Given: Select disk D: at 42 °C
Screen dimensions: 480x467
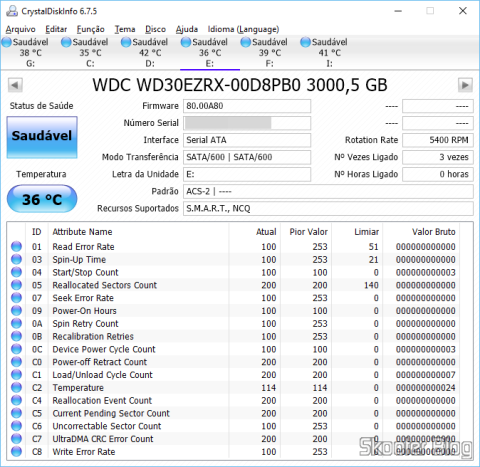Looking at the screenshot, I should click(150, 52).
